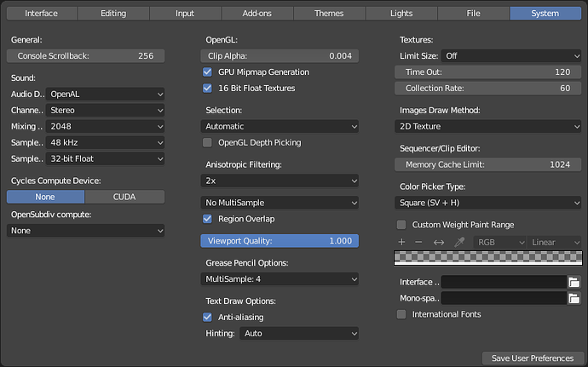Open the Channels Stereo dropdown

click(105, 110)
